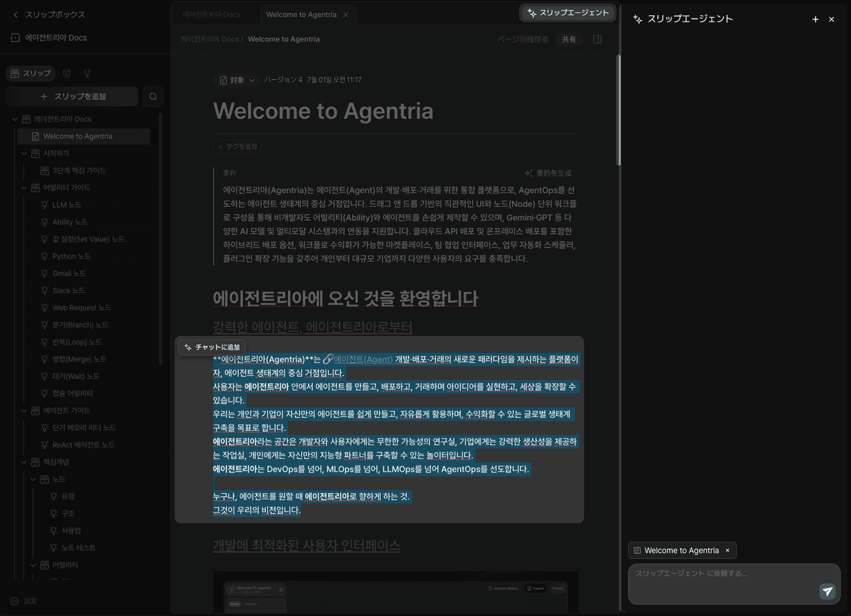Collapse the 노드 folder under 핵심개념
The width and height of the screenshot is (851, 616).
pos(33,479)
